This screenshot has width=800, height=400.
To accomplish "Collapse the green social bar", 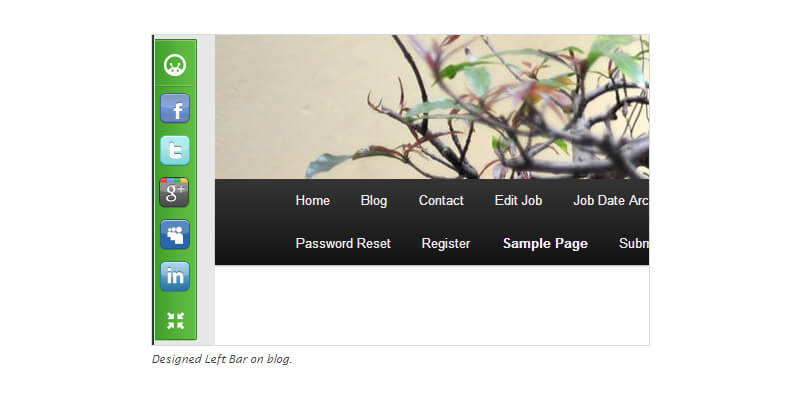I will coord(176,321).
